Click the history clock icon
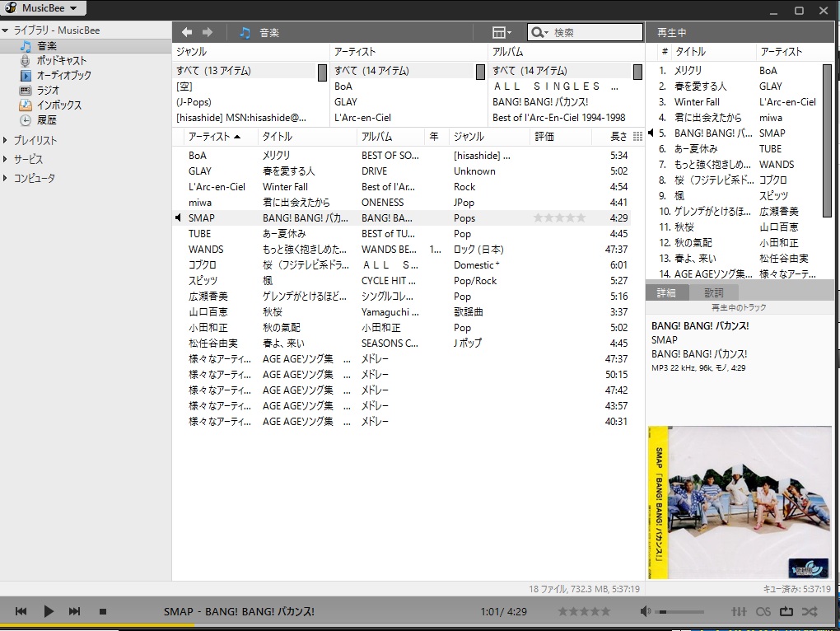Image resolution: width=840 pixels, height=631 pixels. (26, 120)
